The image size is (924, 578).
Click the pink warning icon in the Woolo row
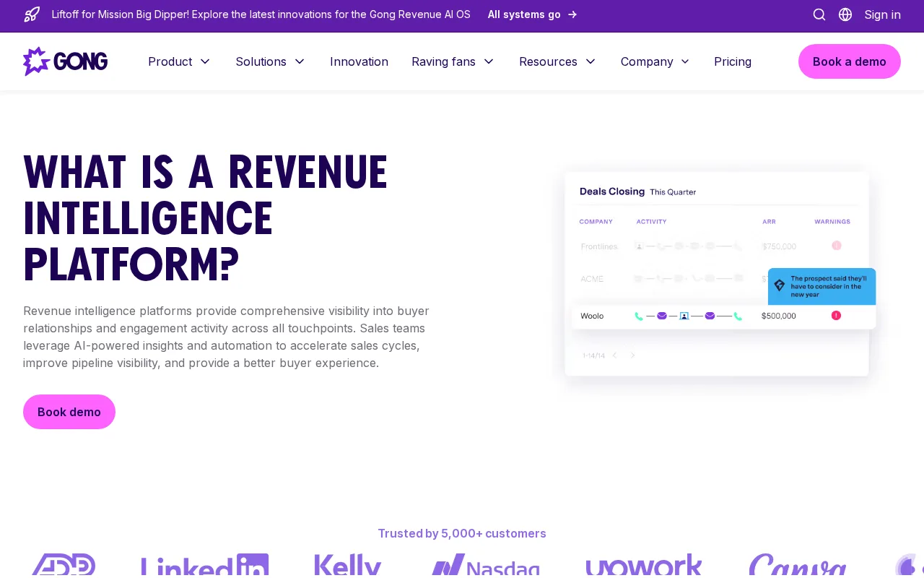[x=836, y=315]
